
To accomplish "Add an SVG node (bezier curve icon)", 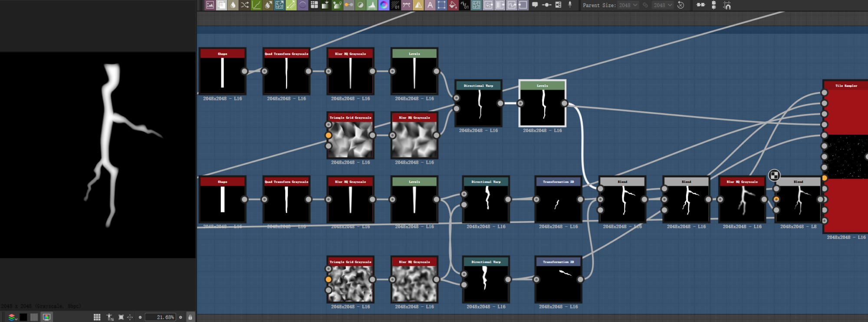I will (407, 5).
